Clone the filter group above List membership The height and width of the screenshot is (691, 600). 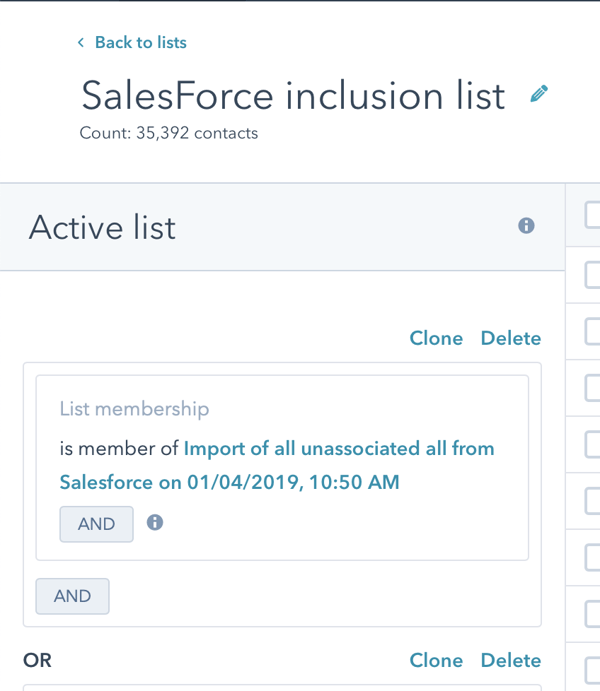point(436,338)
